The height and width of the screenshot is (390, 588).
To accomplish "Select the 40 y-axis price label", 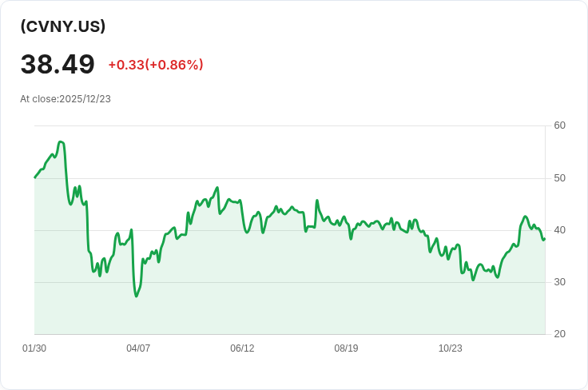I will click(x=559, y=230).
